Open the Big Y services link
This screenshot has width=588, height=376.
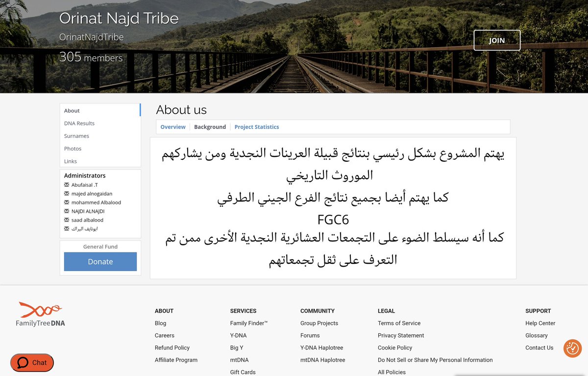pos(237,348)
